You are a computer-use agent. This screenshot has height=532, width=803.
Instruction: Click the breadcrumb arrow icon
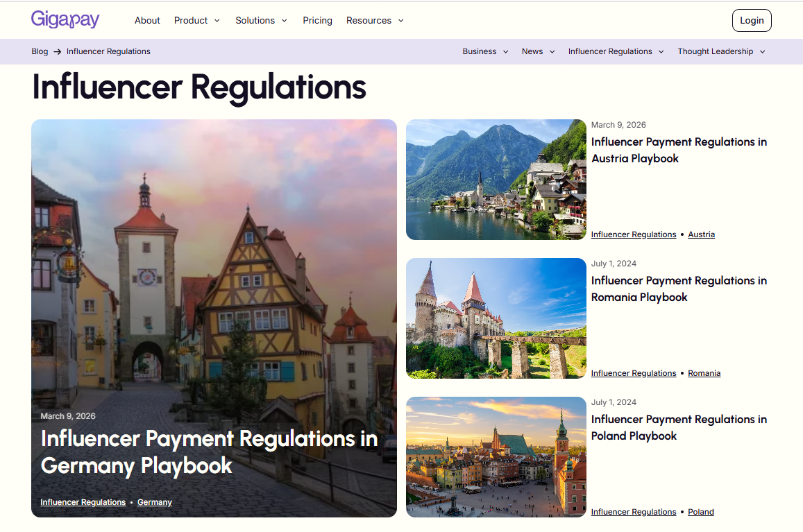[x=58, y=52]
